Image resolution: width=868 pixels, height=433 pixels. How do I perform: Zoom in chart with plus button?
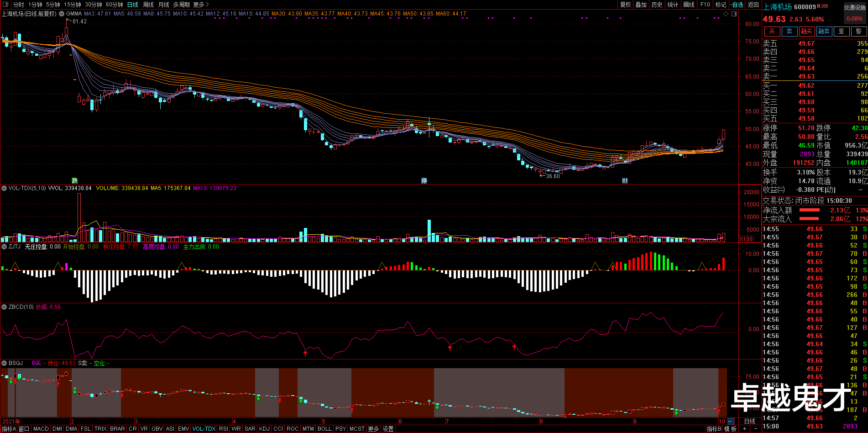click(x=745, y=429)
